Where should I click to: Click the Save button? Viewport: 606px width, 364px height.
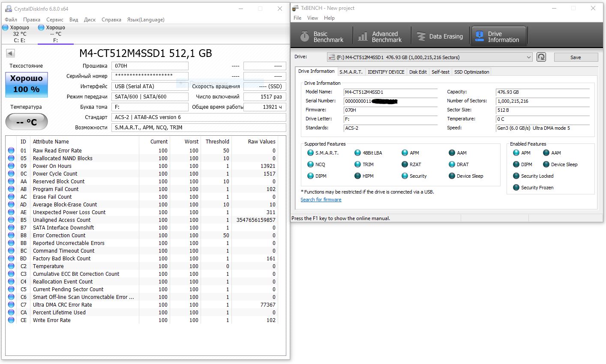[576, 57]
